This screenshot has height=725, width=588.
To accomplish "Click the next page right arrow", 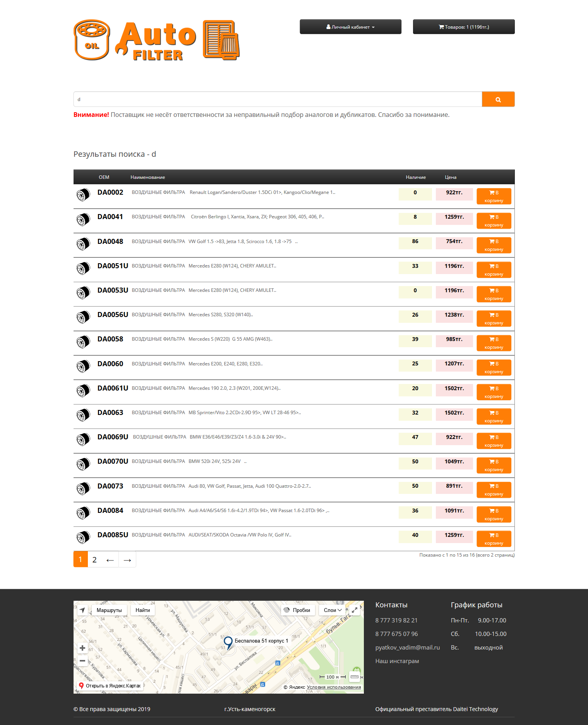I will [x=127, y=560].
